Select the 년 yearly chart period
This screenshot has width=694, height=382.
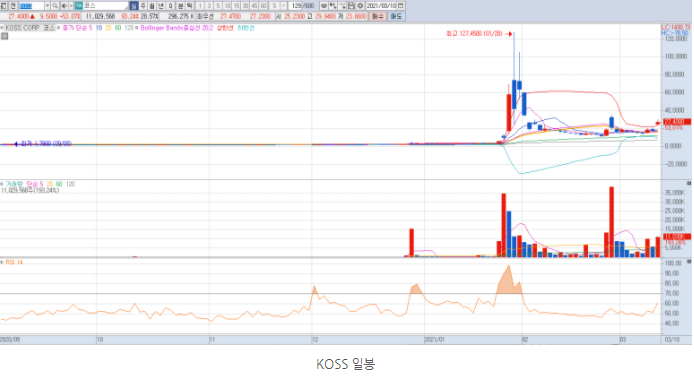(161, 6)
